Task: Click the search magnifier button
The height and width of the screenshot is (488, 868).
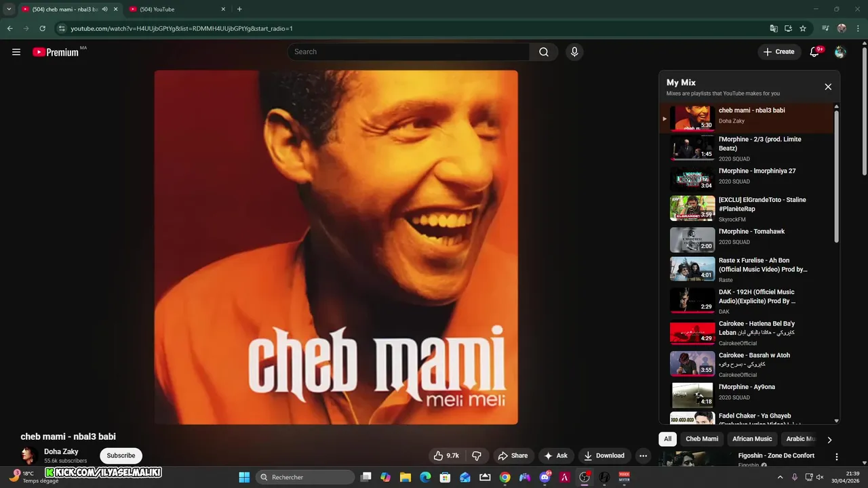Action: click(544, 52)
